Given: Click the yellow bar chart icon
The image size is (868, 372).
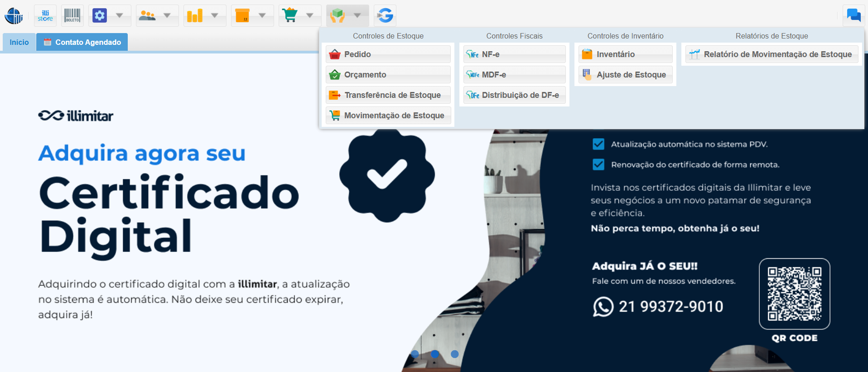Looking at the screenshot, I should (x=195, y=16).
